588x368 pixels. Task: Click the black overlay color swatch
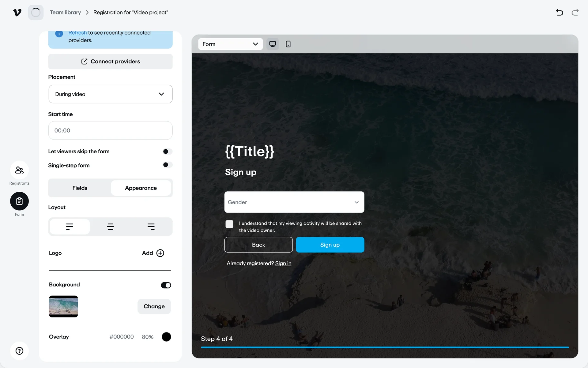[x=166, y=337]
